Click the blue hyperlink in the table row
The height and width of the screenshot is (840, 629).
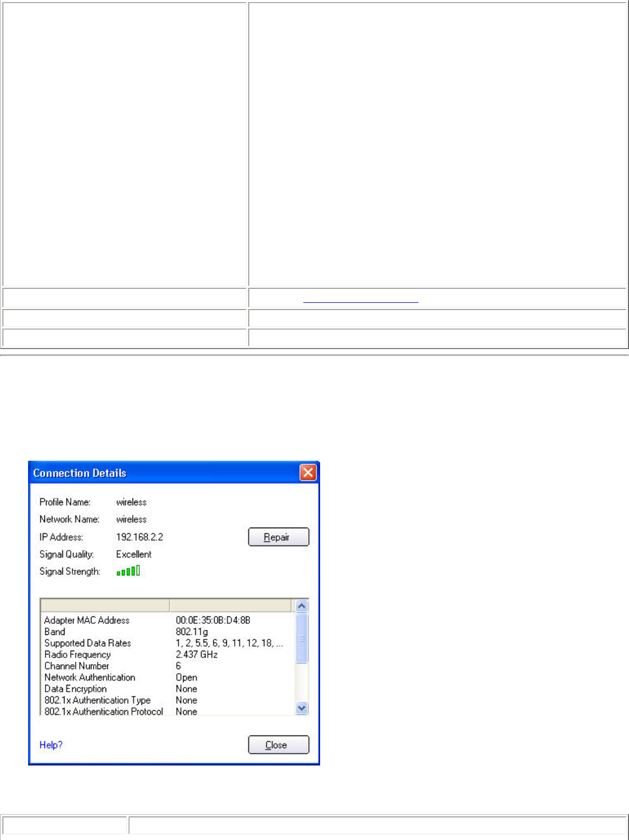pyautogui.click(x=361, y=298)
